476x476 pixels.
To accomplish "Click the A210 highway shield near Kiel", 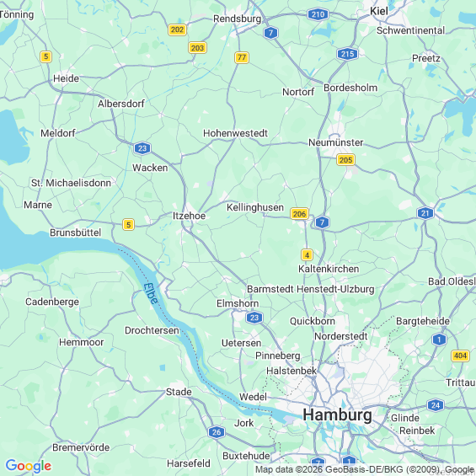I will tap(318, 14).
